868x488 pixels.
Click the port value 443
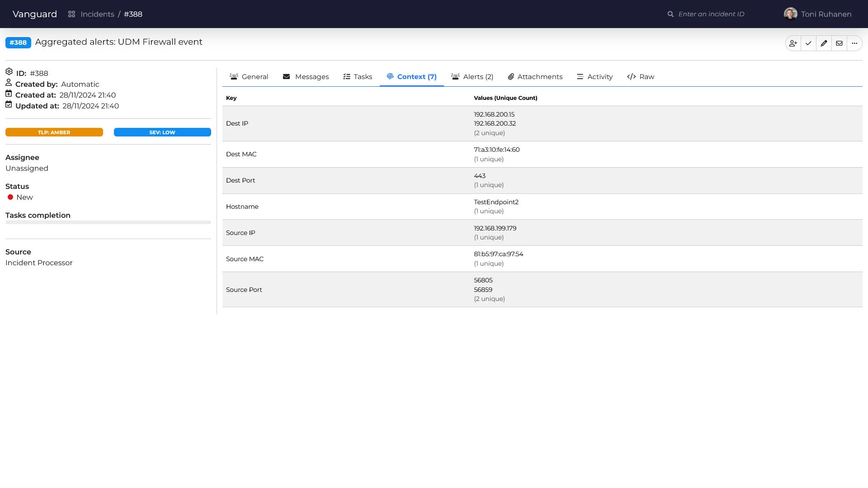tap(480, 176)
